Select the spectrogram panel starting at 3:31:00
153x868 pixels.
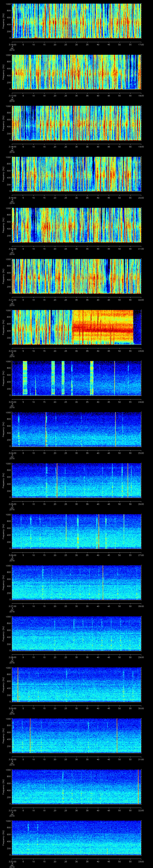pyautogui.click(x=77, y=787)
